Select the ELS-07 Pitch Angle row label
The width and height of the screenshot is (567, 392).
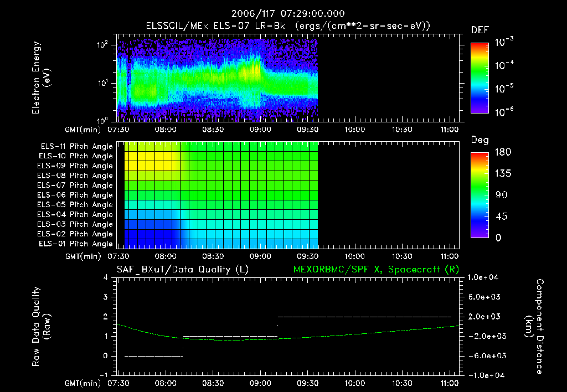75,185
